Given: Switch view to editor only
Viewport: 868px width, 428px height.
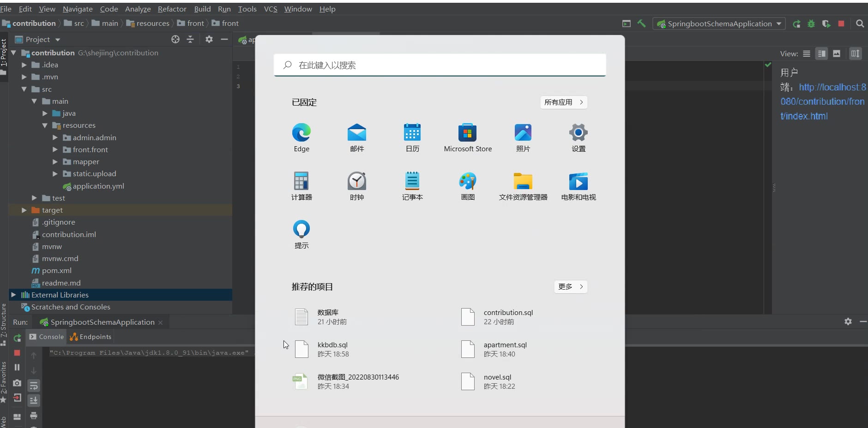Looking at the screenshot, I should [807, 53].
